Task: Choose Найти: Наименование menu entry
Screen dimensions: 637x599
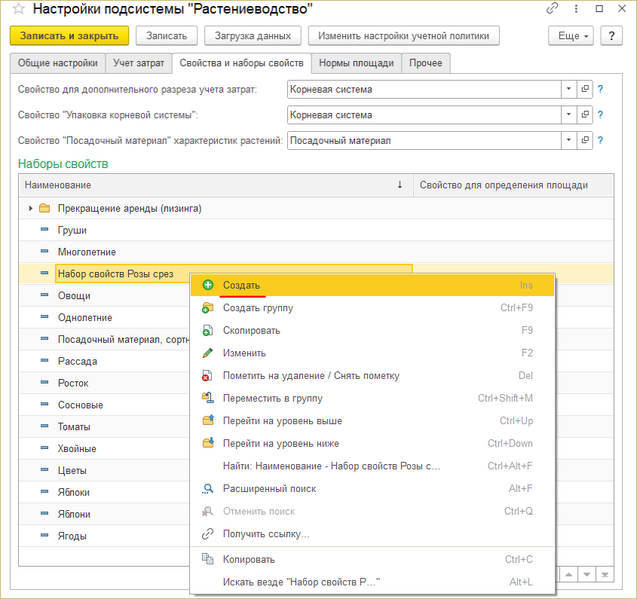Action: point(372,466)
